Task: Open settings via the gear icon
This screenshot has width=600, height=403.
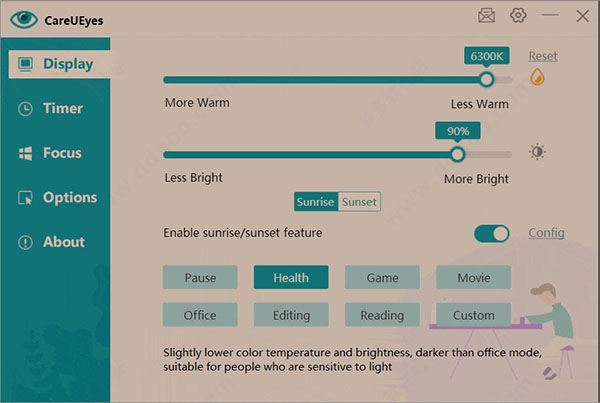Action: 518,15
